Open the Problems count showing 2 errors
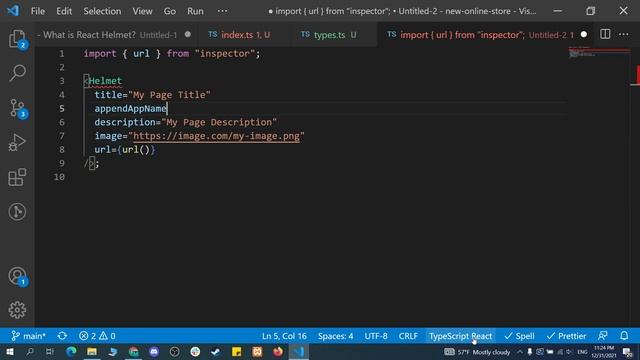Viewport: 640px width, 360px height. coord(97,336)
